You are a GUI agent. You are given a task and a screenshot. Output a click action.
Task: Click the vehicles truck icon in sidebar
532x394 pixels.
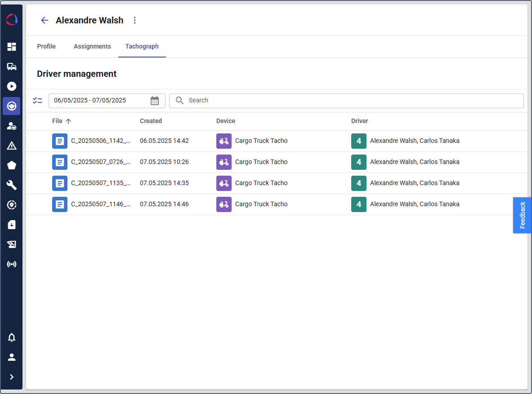point(12,66)
